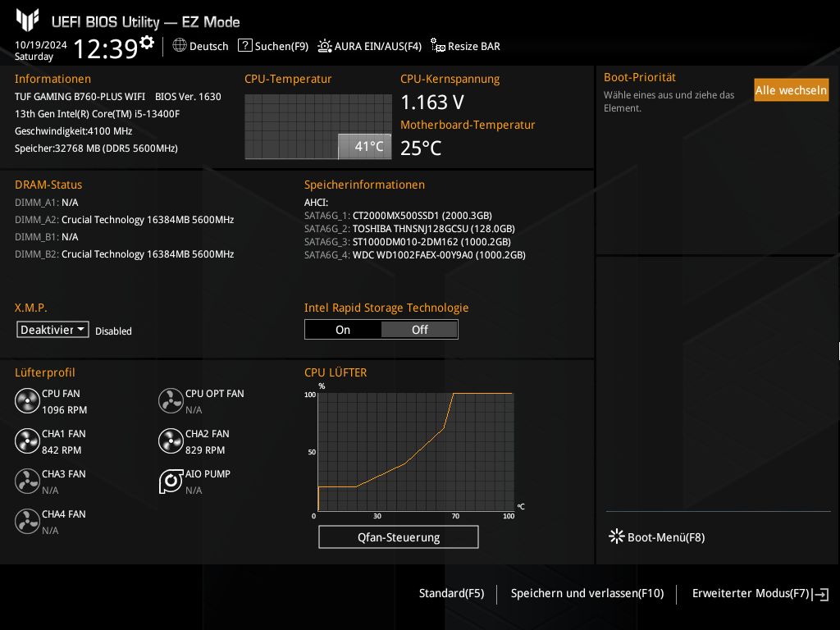Open the X.M.P. Deaktiviert dropdown
The image size is (840, 630).
click(52, 330)
